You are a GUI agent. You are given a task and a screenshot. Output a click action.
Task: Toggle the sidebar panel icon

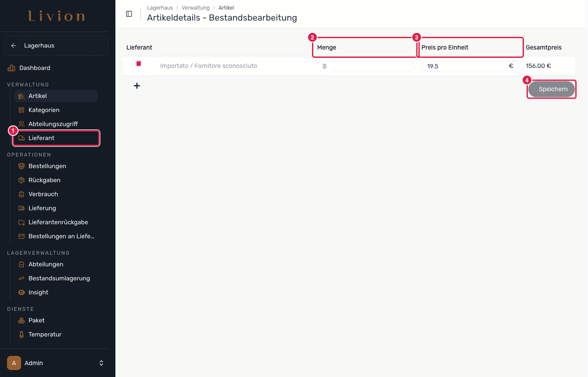pyautogui.click(x=129, y=14)
